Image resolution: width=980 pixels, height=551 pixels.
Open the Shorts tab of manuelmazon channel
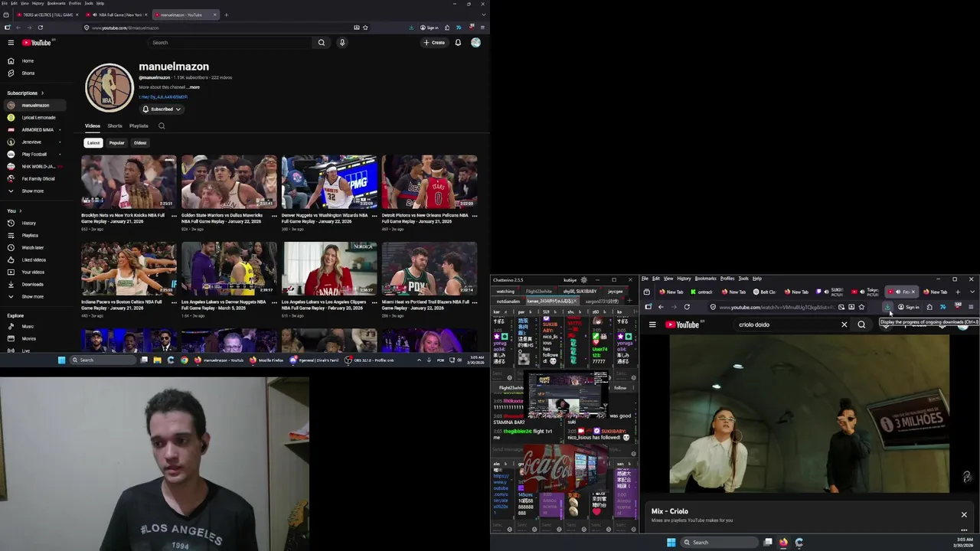pos(115,126)
